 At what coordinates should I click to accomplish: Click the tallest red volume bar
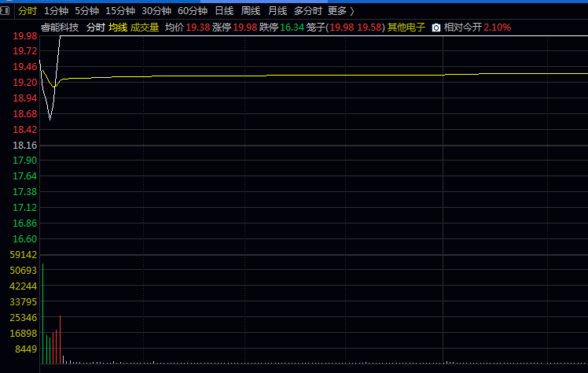pos(60,340)
